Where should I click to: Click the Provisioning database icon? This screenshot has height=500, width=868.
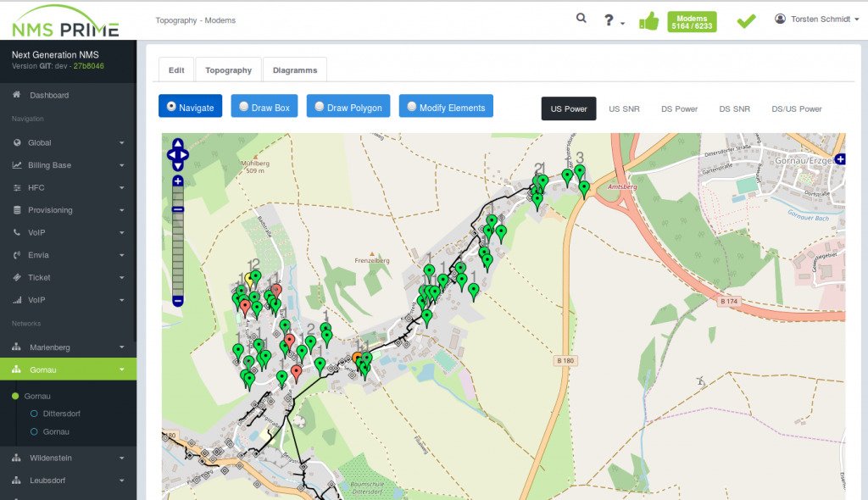tap(17, 210)
